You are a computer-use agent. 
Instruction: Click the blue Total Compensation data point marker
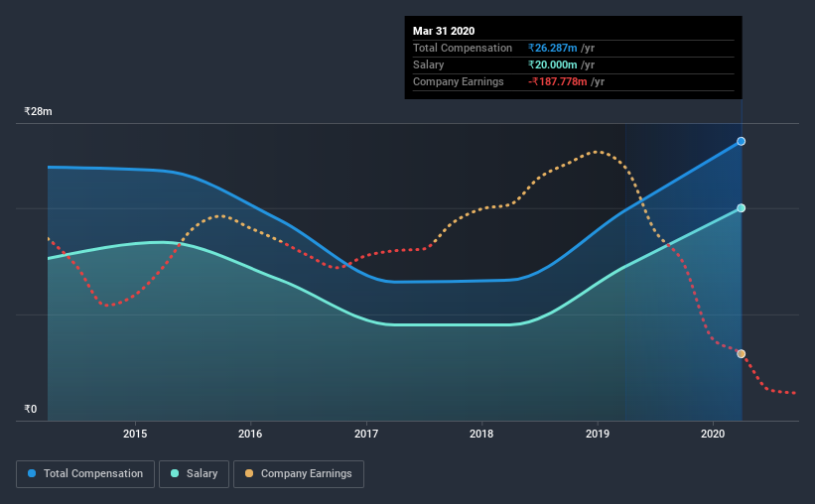click(742, 141)
